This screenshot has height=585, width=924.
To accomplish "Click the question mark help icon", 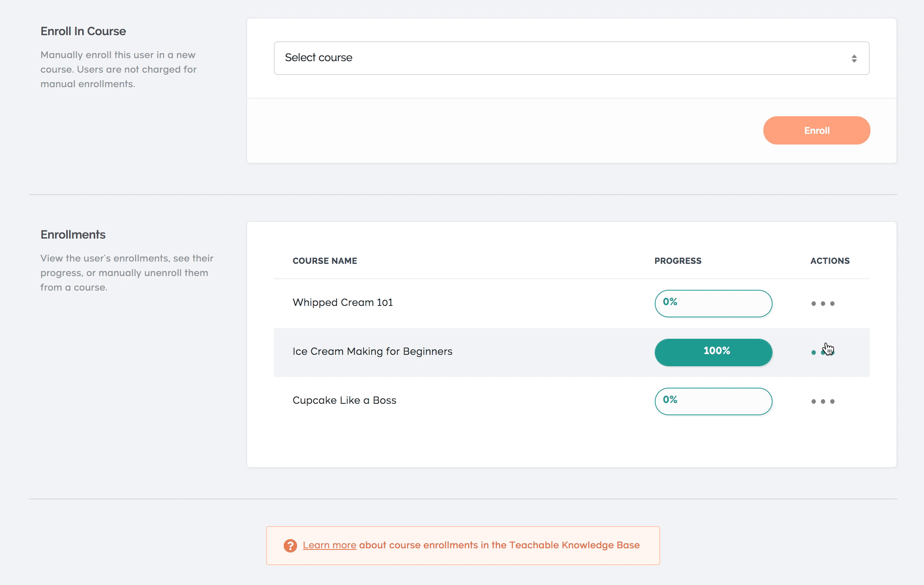I will (290, 546).
